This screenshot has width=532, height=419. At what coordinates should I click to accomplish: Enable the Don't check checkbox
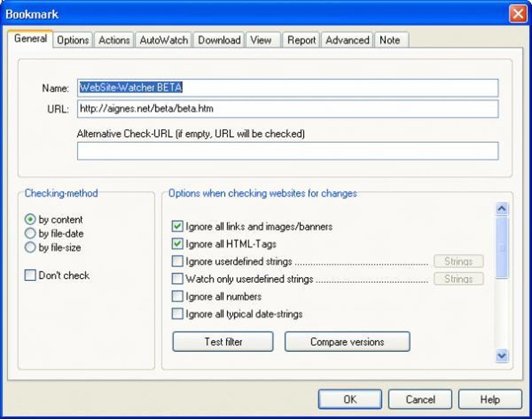pyautogui.click(x=30, y=276)
